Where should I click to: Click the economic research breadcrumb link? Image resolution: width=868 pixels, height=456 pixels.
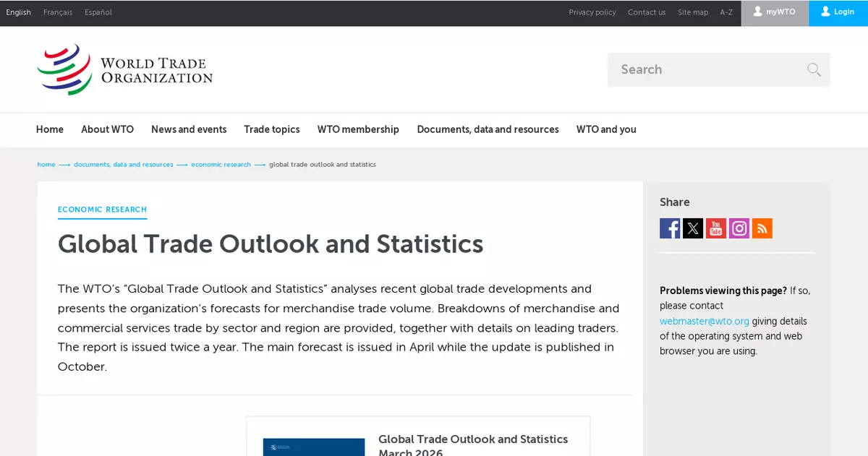[221, 165]
